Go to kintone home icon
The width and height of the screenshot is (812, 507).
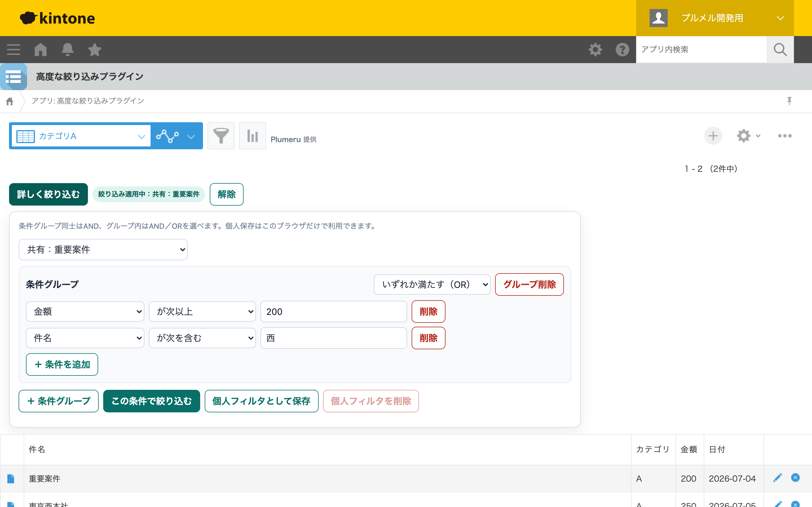coord(41,50)
